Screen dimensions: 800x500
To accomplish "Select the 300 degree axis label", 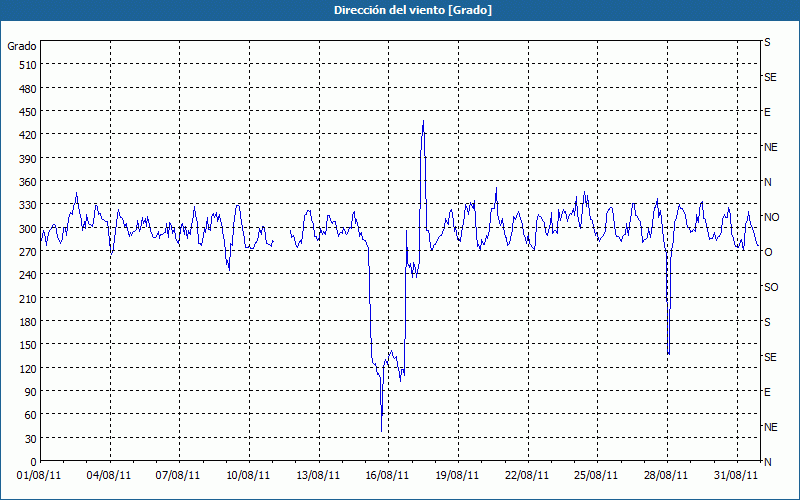I will click(x=28, y=229).
